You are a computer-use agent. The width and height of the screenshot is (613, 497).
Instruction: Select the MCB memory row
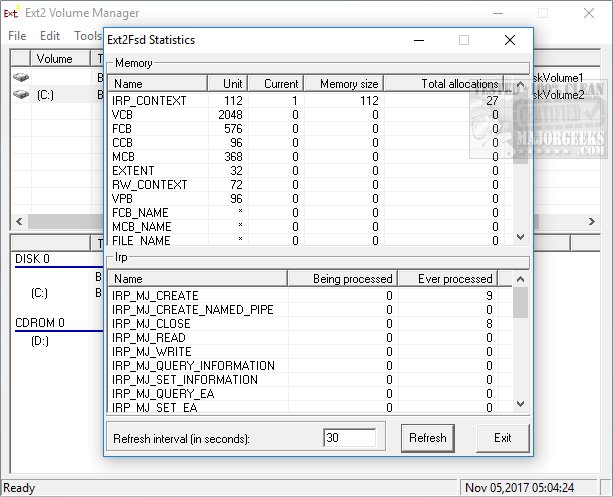[310, 157]
